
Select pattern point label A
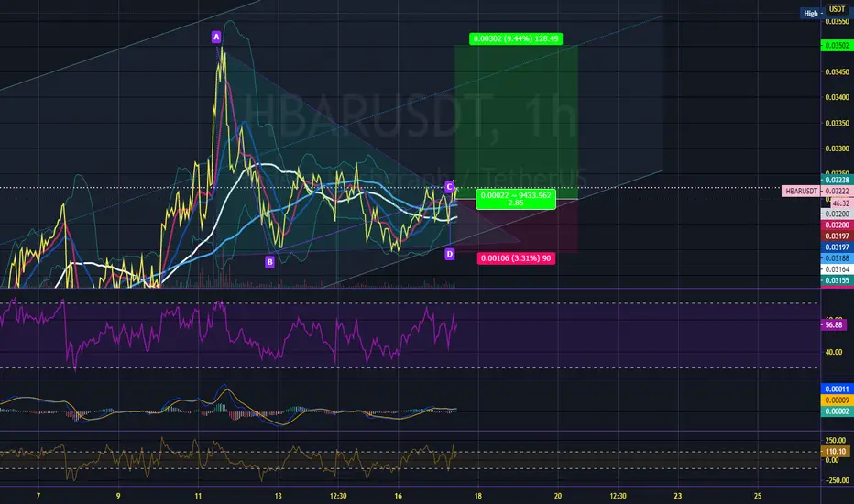click(x=216, y=37)
